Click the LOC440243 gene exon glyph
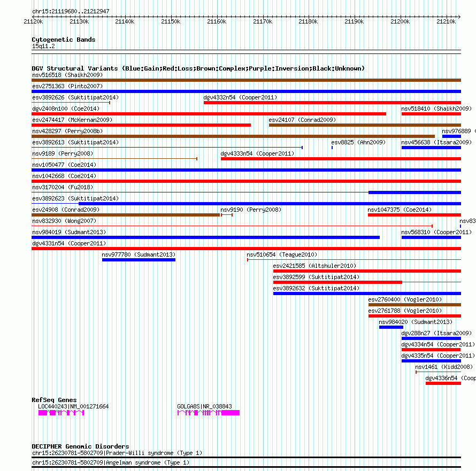The height and width of the screenshot is (471, 476). click(x=61, y=413)
